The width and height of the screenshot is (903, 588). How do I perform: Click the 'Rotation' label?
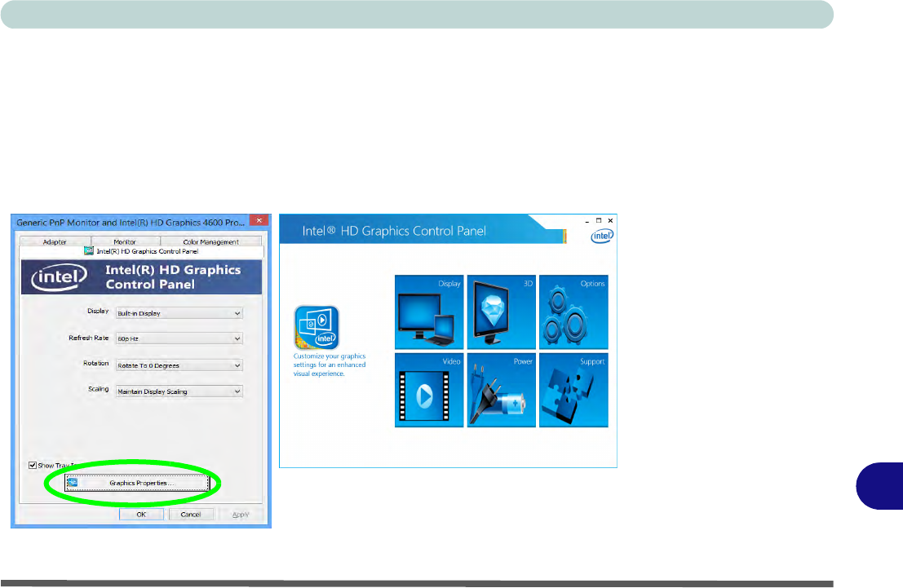click(96, 363)
